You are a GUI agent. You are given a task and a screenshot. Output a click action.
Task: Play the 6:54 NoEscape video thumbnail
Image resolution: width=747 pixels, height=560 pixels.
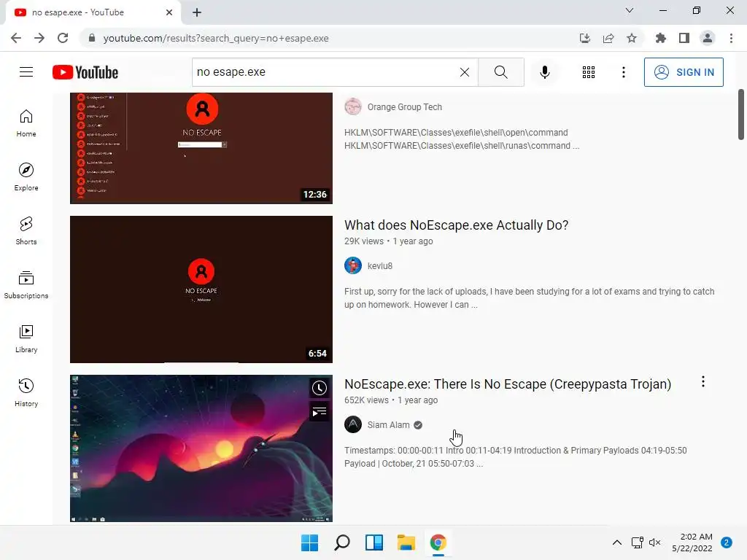(x=201, y=289)
